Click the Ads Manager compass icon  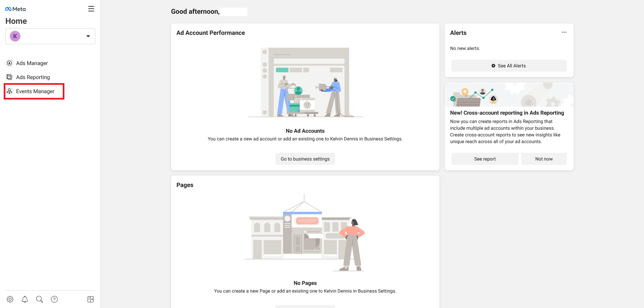tap(10, 63)
